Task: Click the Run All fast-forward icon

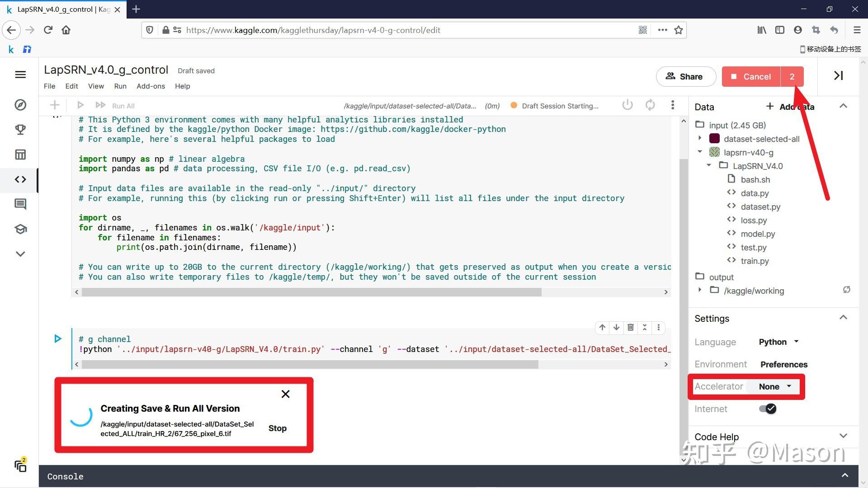Action: coord(100,105)
